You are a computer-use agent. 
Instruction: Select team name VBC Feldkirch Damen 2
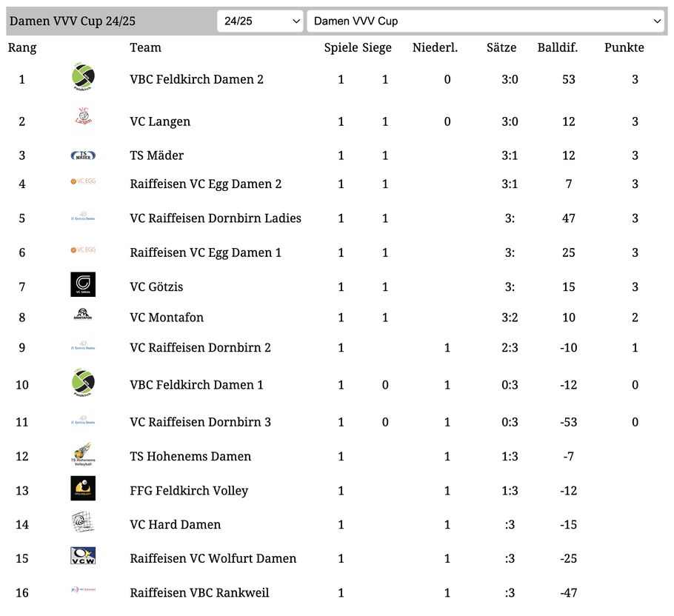(x=196, y=79)
